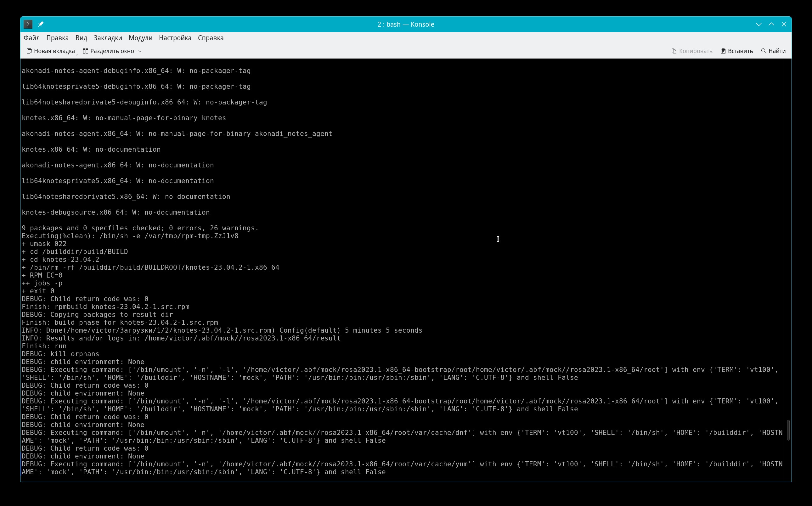Open the Закладки menu
The image size is (812, 506).
pyautogui.click(x=108, y=38)
